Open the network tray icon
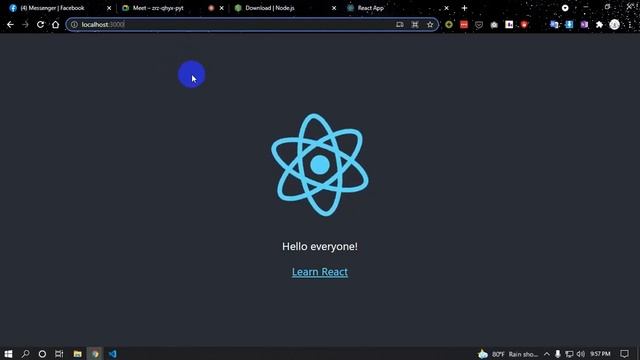Image resolution: width=640 pixels, height=360 pixels. click(569, 354)
